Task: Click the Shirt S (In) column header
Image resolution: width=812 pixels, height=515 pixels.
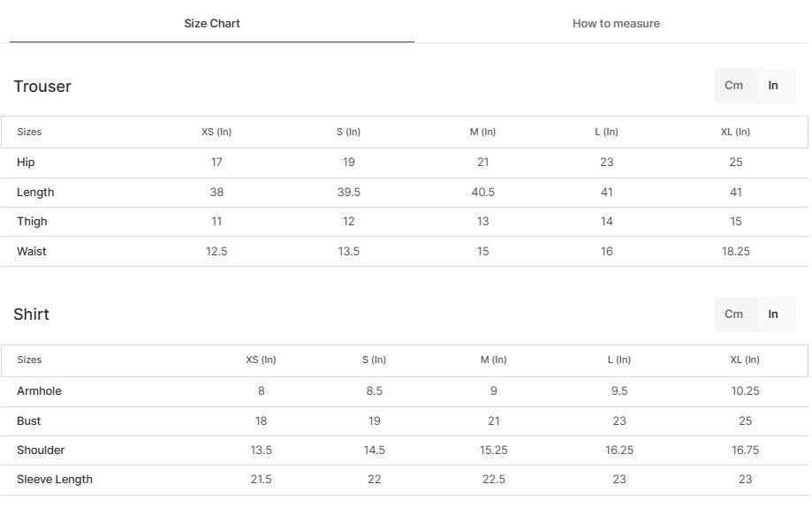Action: coord(374,360)
